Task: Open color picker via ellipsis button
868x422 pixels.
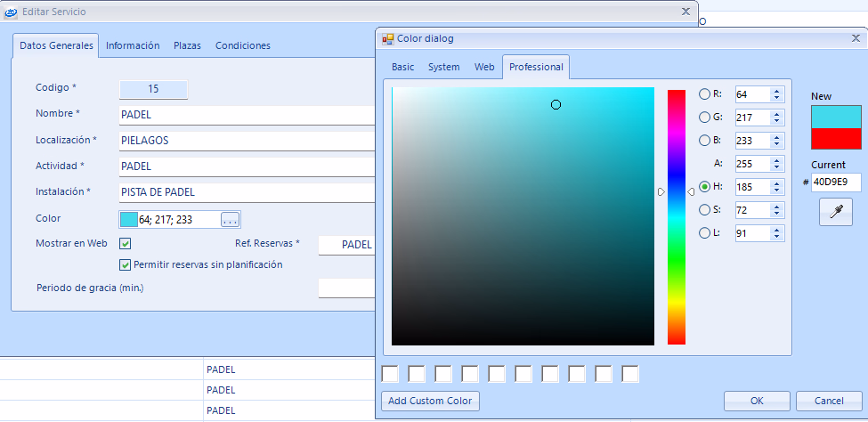Action: (x=231, y=220)
